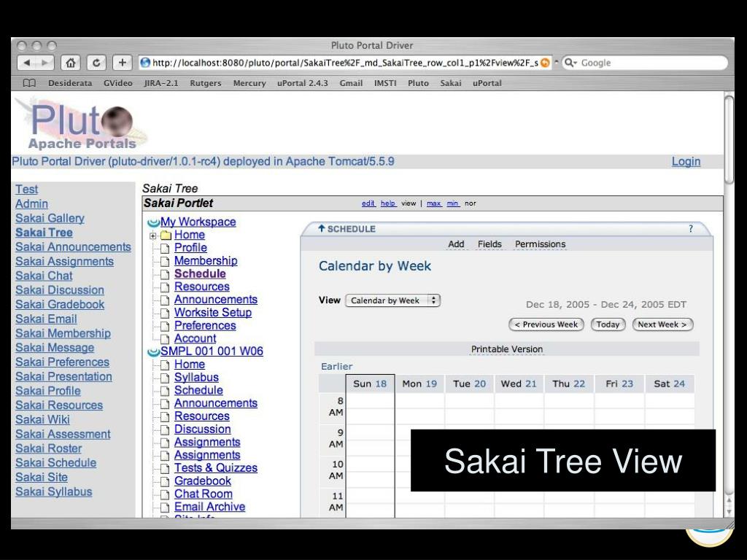Click the address bar URL field
Image resolution: width=747 pixels, height=560 pixels.
pyautogui.click(x=345, y=63)
